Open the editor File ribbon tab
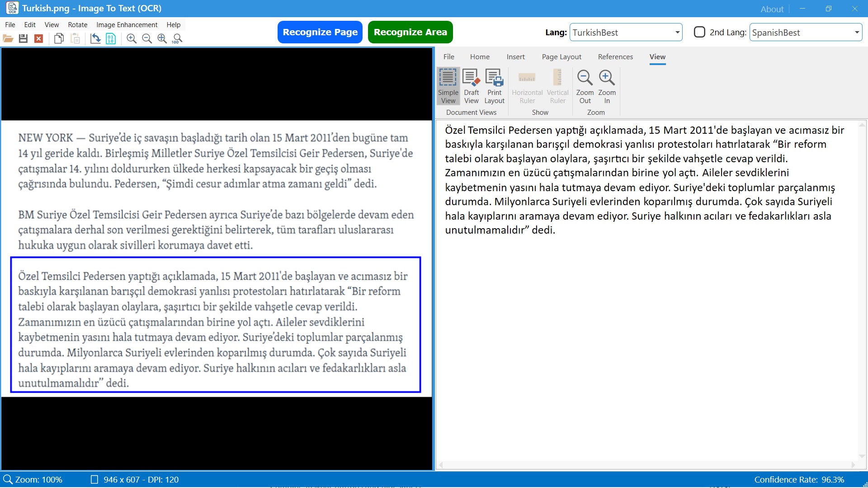 (449, 57)
